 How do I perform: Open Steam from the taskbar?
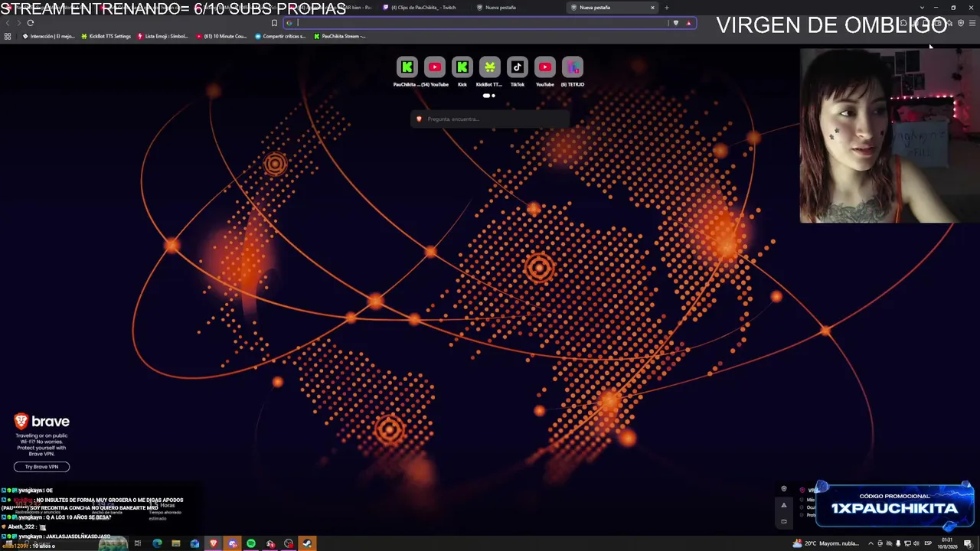[x=307, y=543]
